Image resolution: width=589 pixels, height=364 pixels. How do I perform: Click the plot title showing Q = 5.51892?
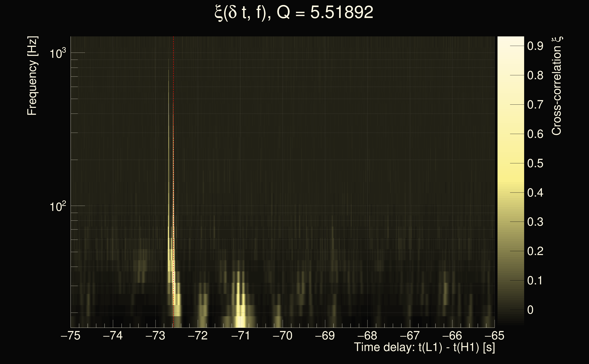coord(294,13)
